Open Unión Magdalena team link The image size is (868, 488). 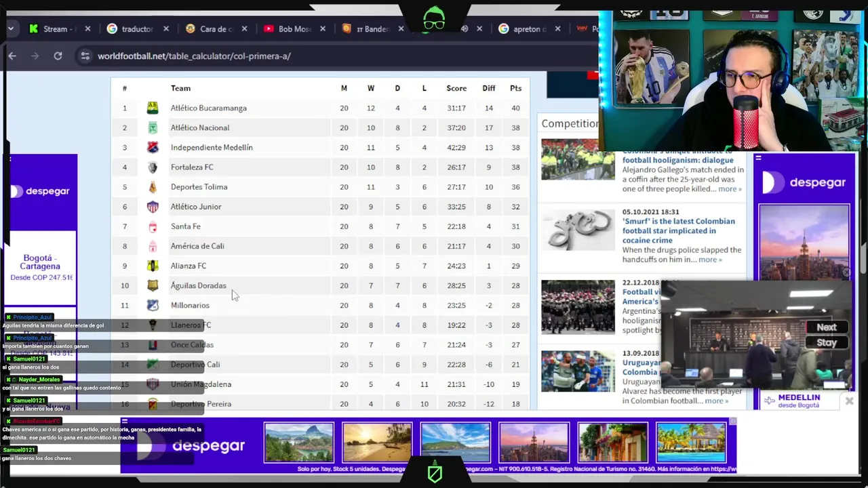[201, 384]
